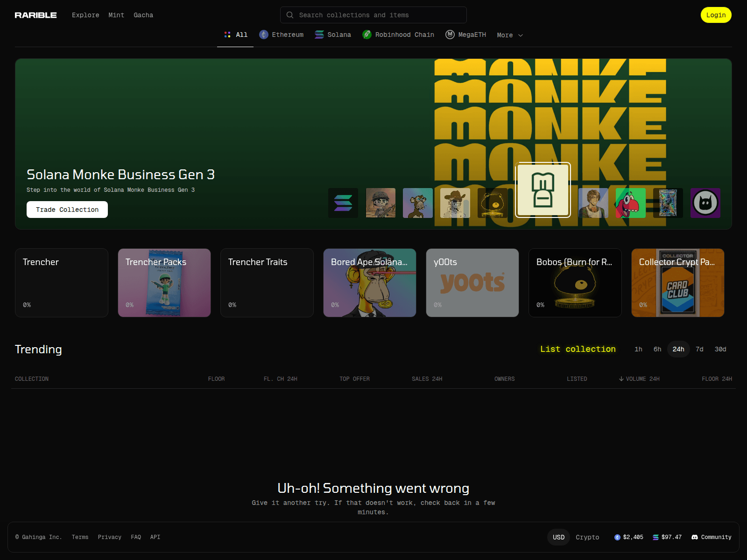Viewport: 747px width, 560px height.
Task: Click the Rarible logo
Action: coord(35,15)
